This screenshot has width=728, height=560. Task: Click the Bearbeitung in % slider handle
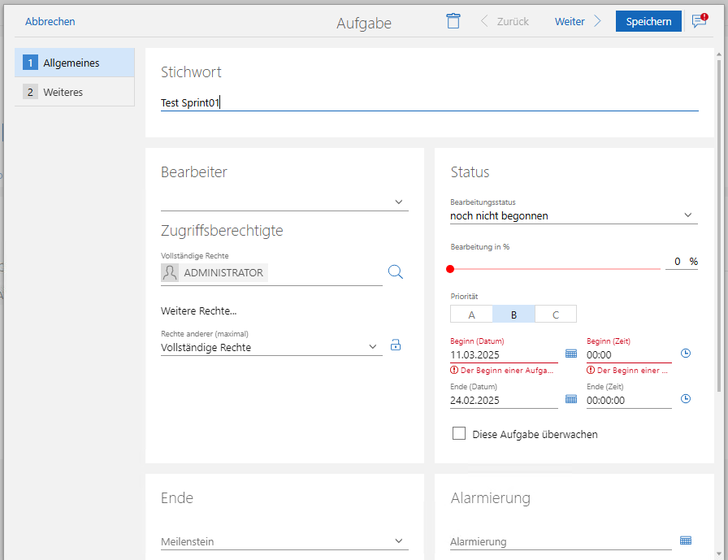(450, 269)
